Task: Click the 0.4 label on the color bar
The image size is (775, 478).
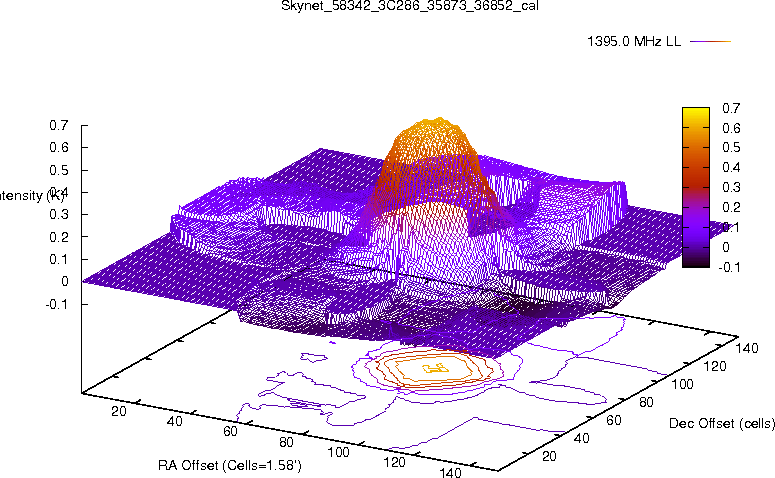Action: click(731, 168)
